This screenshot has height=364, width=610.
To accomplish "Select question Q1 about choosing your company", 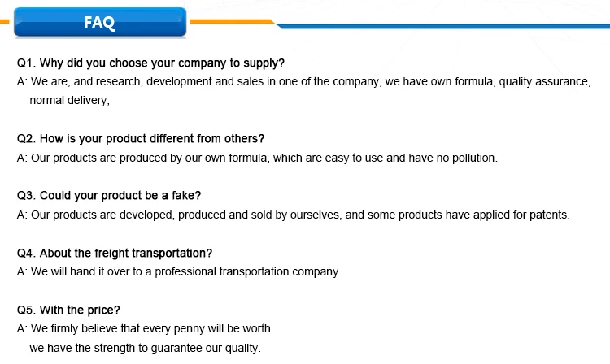I will 150,63.
